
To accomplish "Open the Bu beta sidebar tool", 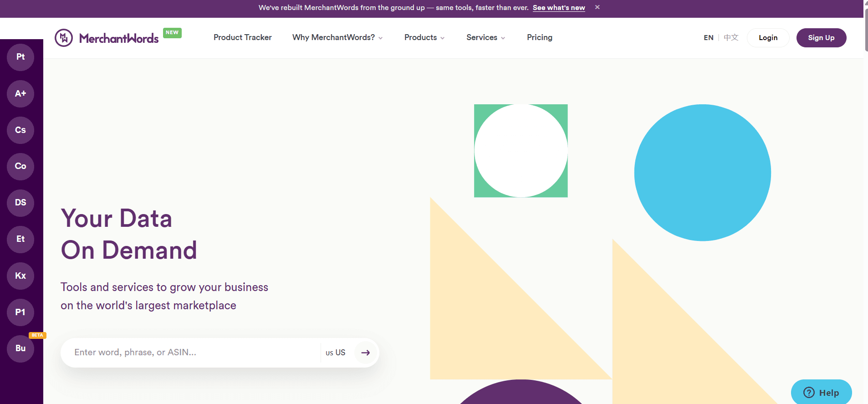I will (20, 348).
